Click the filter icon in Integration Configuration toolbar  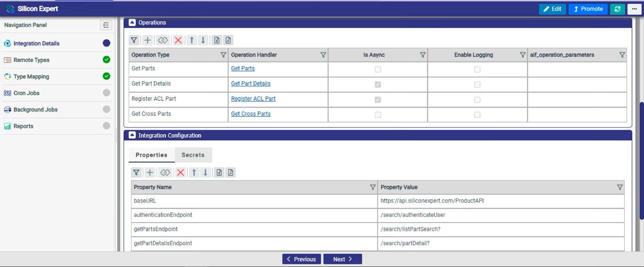pos(136,173)
